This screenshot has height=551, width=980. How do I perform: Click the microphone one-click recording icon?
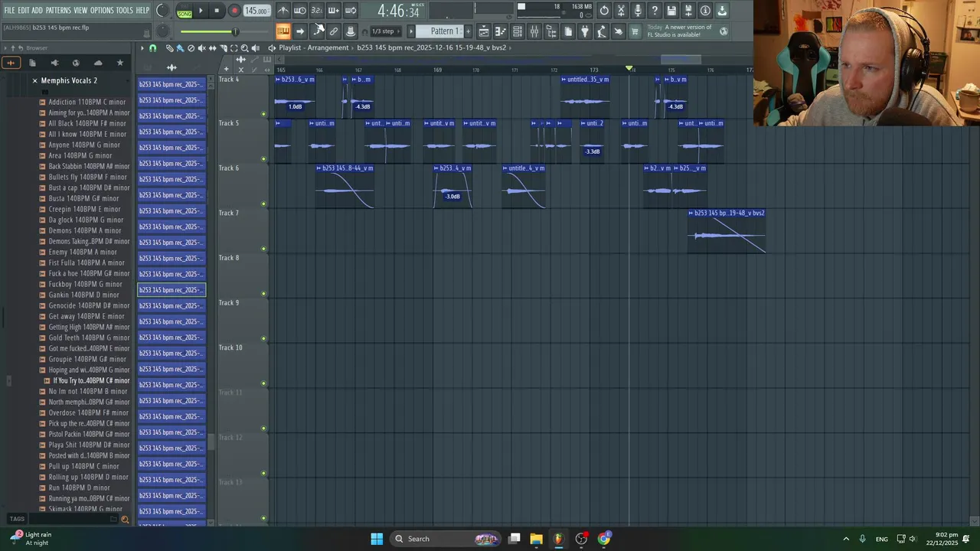(638, 11)
